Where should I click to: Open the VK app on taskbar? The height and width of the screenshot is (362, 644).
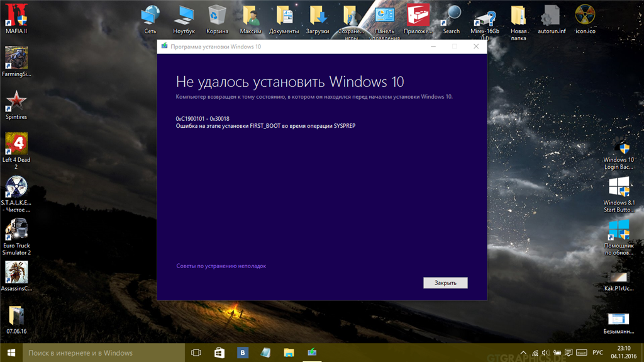coord(243,353)
